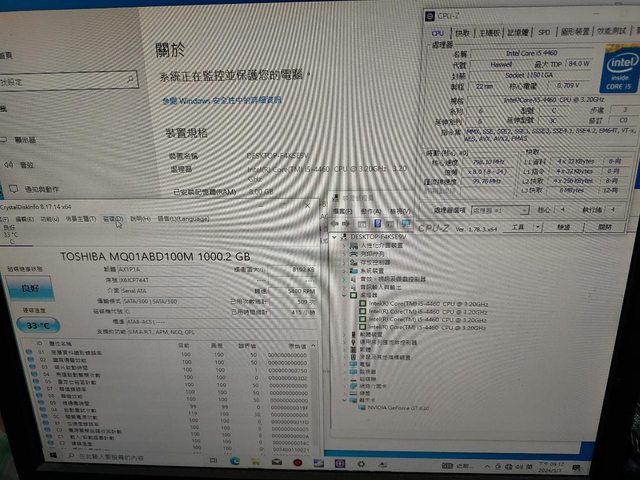Viewport: 640px width, 480px height.
Task: Select first Intel Core i5-4460 processor entry
Action: pos(424,304)
